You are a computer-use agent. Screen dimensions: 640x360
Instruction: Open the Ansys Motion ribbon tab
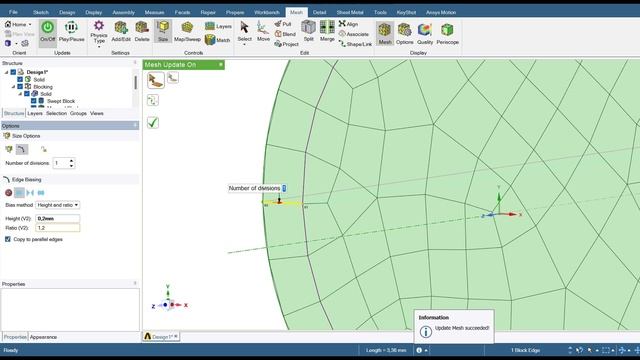point(441,12)
